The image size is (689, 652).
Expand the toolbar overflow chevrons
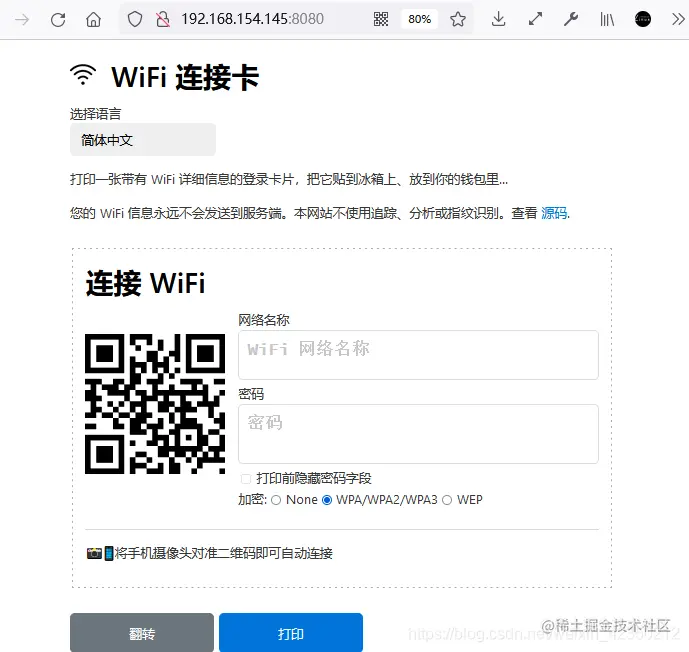[x=678, y=19]
